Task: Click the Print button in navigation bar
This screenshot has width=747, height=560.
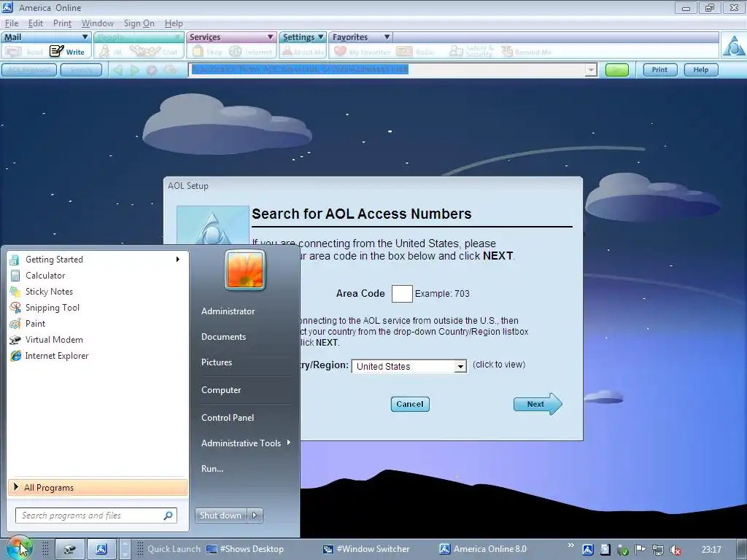Action: [x=659, y=70]
